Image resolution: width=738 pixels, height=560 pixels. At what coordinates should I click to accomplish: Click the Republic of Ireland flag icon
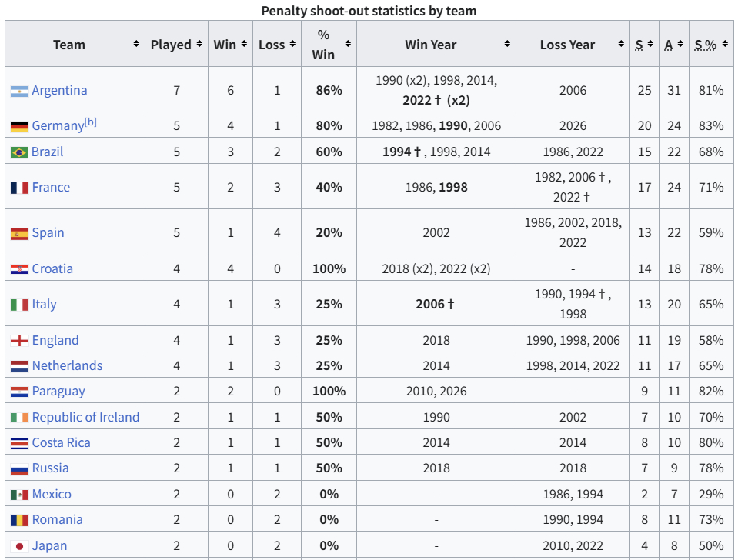(x=19, y=418)
